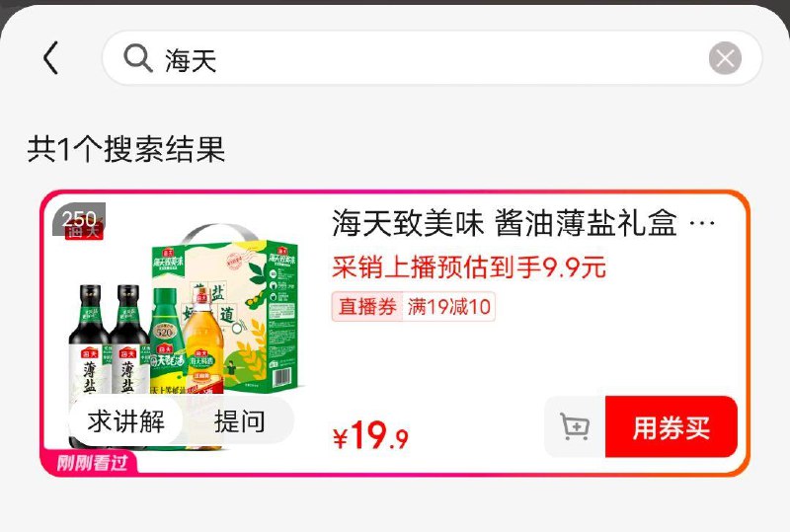Tap the 求讲解 button

(x=126, y=420)
